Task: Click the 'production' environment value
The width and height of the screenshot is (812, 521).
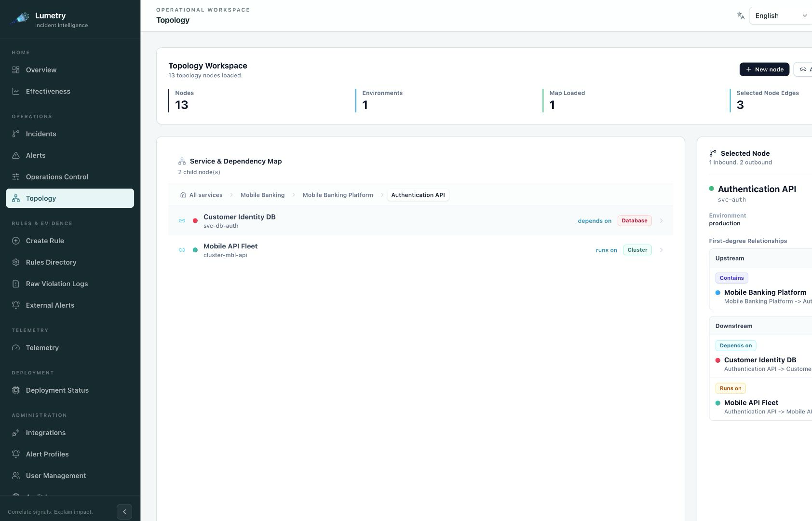Action: point(725,223)
